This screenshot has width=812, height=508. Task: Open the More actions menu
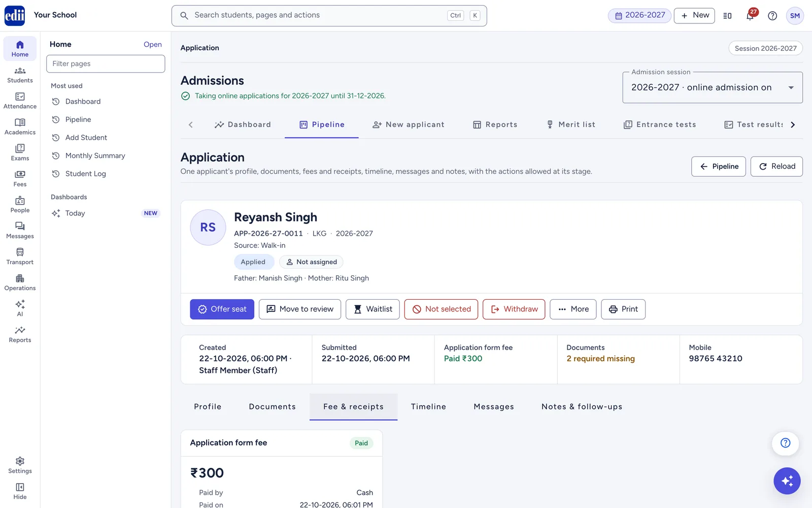tap(573, 309)
